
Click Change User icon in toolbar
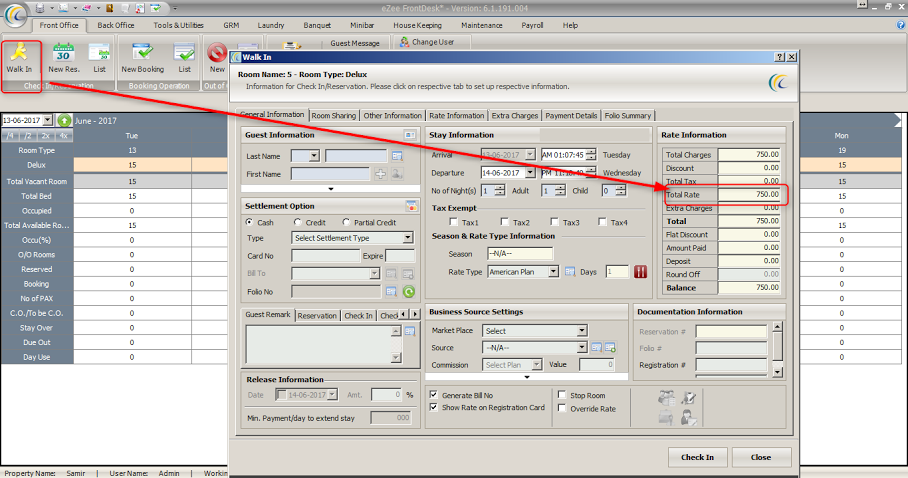[405, 42]
